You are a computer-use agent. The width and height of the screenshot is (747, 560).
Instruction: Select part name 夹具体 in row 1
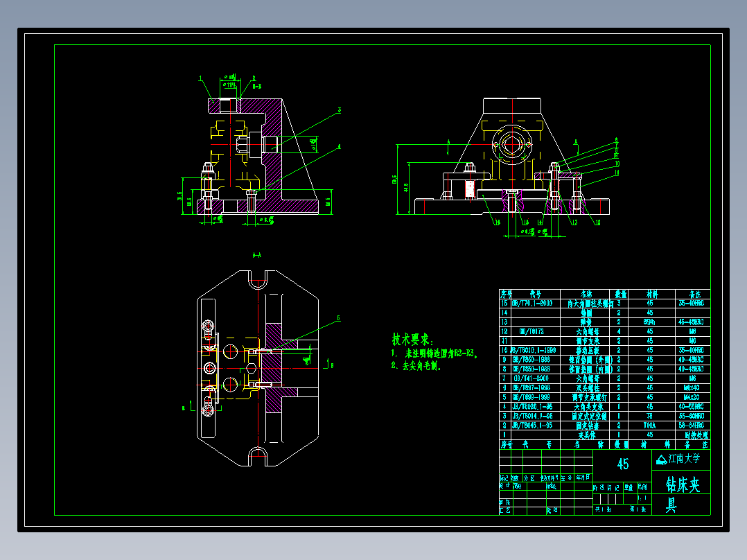coord(588,435)
